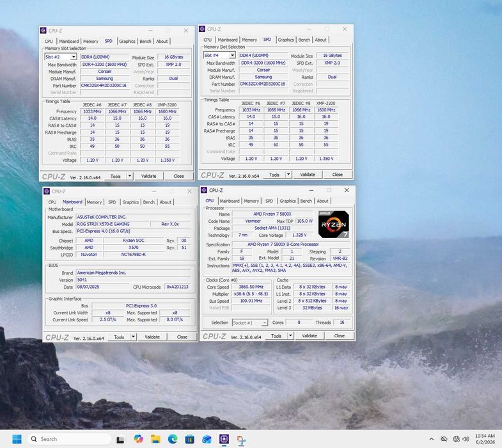502x448 pixels.
Task: Click Ryzen 7 logo in CPU window
Action: tap(334, 224)
